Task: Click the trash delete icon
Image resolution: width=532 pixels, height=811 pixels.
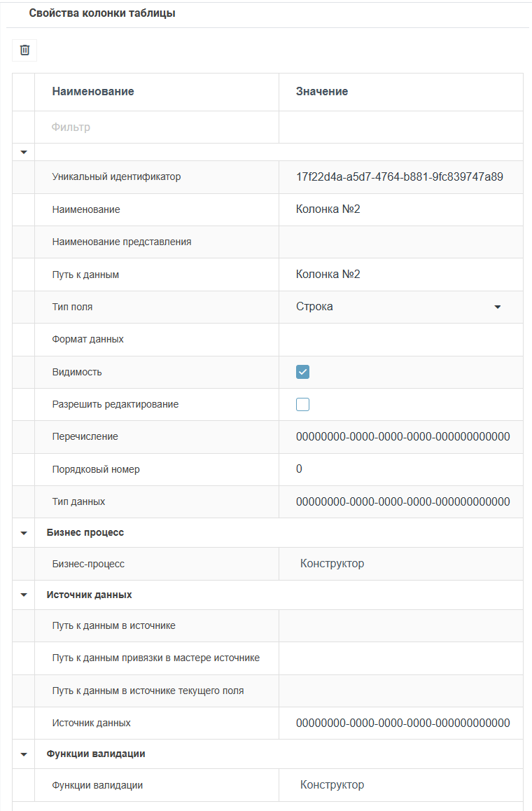Action: click(x=24, y=50)
